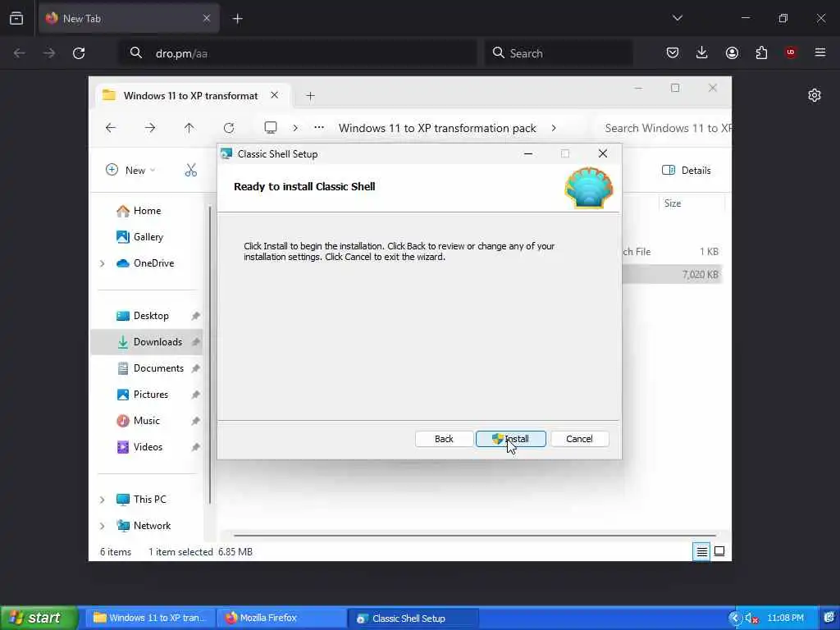Screen dimensions: 840x630
Task: Click the Firefox address bar showing dro.pm/aa
Action: (x=297, y=53)
